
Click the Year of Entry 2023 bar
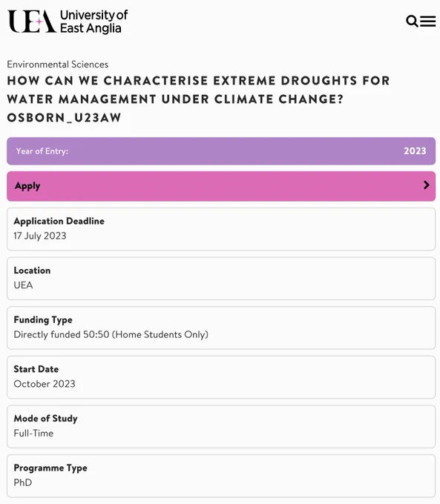(221, 151)
